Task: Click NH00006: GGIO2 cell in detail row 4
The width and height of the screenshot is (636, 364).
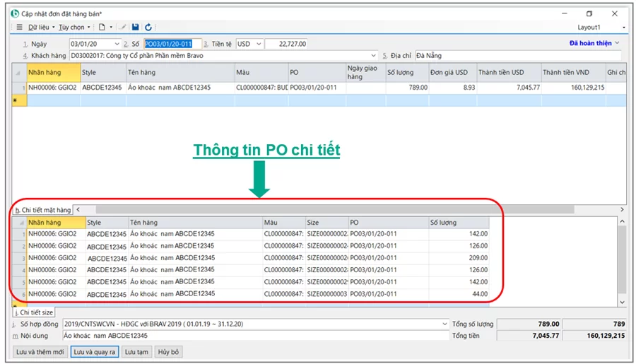Action: pyautogui.click(x=57, y=270)
